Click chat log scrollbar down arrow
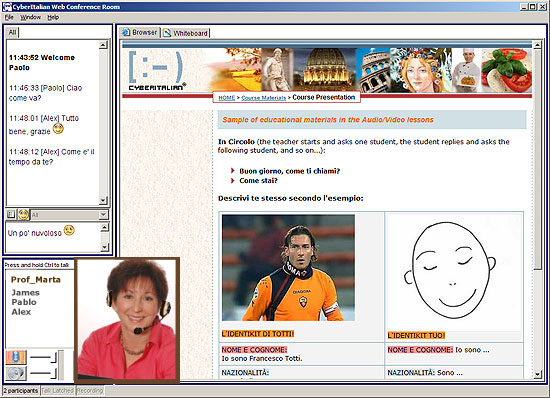The width and height of the screenshot is (550, 398). point(103,201)
